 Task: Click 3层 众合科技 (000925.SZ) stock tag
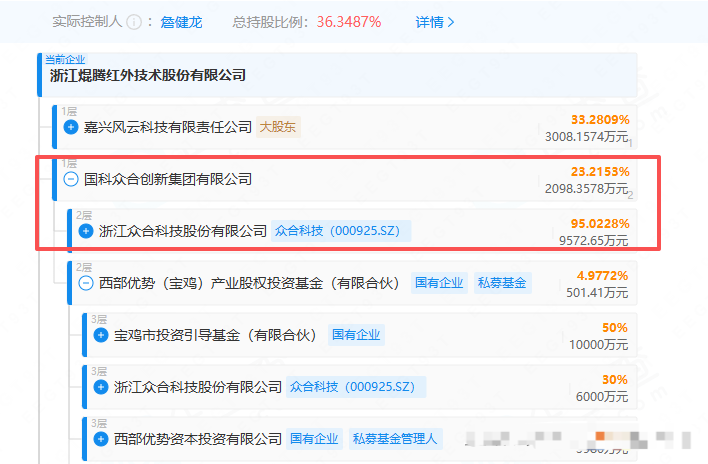[356, 387]
